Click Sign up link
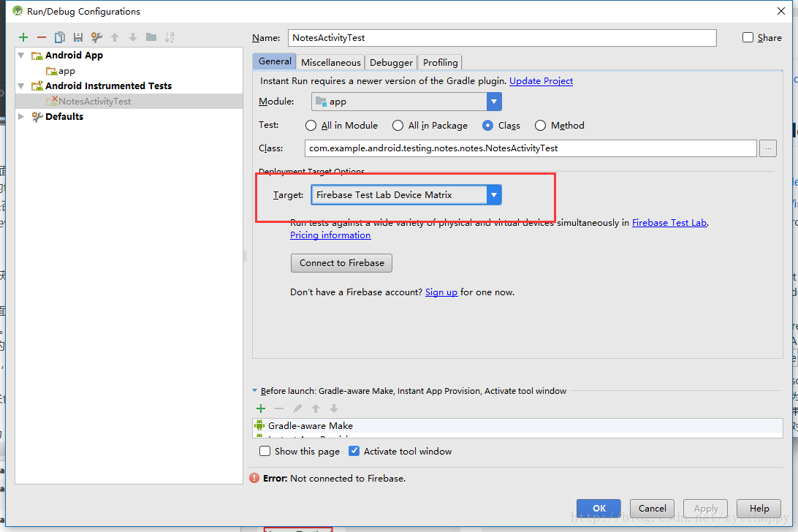The image size is (798, 532). (x=441, y=292)
